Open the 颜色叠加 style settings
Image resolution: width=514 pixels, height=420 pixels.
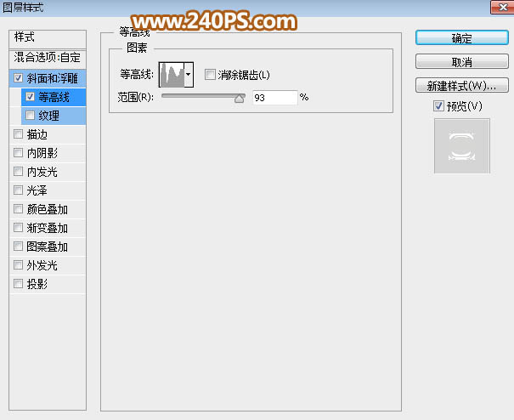click(x=48, y=209)
